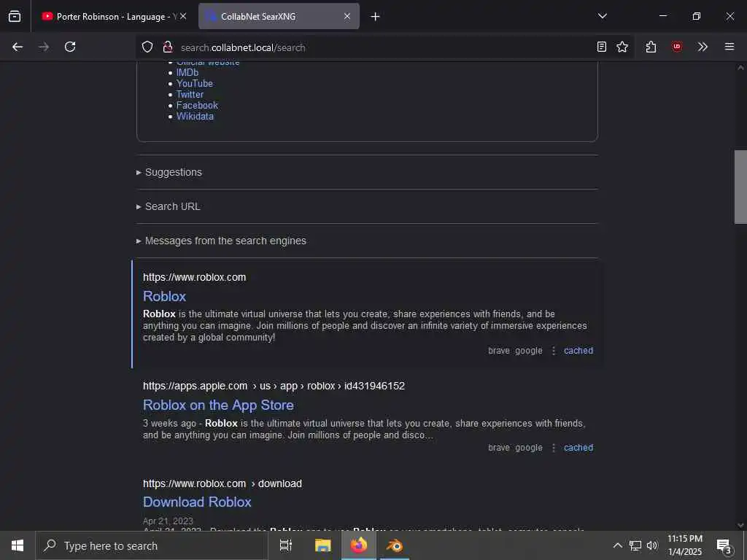This screenshot has height=560, width=747.
Task: Open the Download Roblox result
Action: (x=197, y=502)
